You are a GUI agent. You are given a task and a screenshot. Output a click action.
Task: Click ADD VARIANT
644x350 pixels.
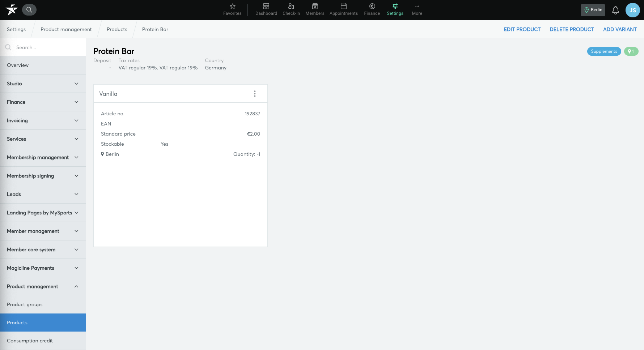(x=620, y=29)
